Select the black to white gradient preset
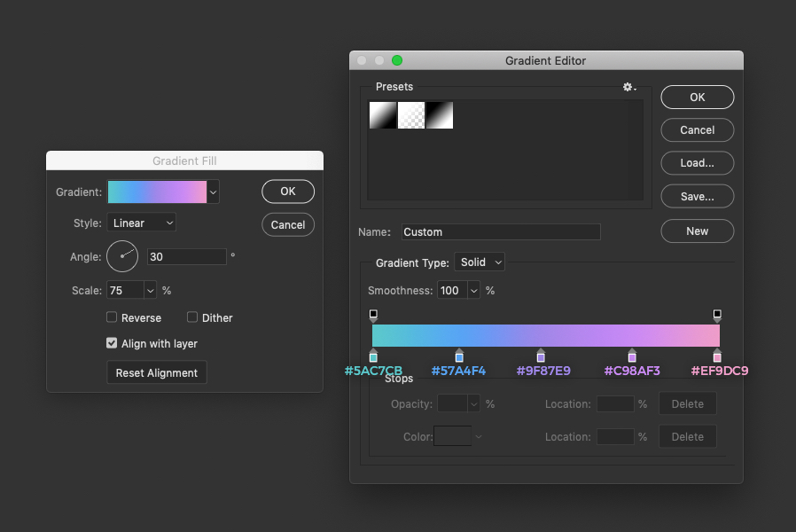This screenshot has width=796, height=532. [x=383, y=115]
